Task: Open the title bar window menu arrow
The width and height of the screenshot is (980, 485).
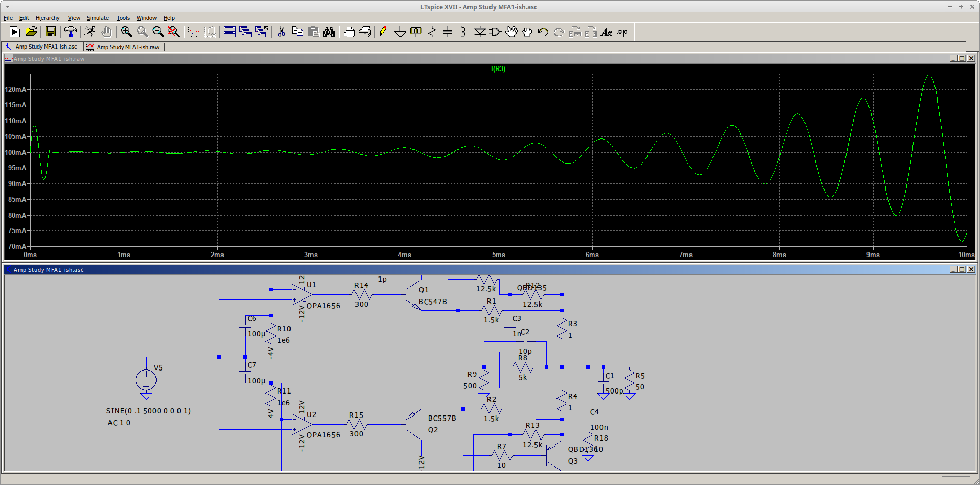Action: 7,7
